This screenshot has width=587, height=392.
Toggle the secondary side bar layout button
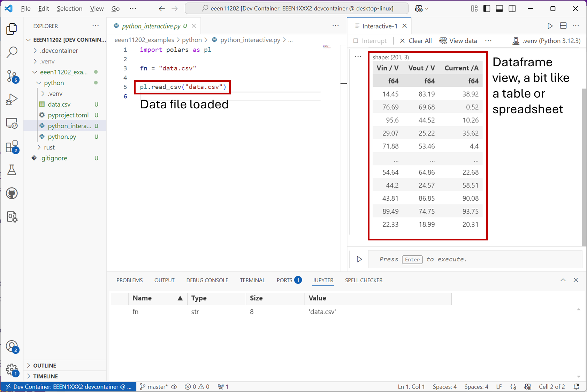tap(512, 8)
